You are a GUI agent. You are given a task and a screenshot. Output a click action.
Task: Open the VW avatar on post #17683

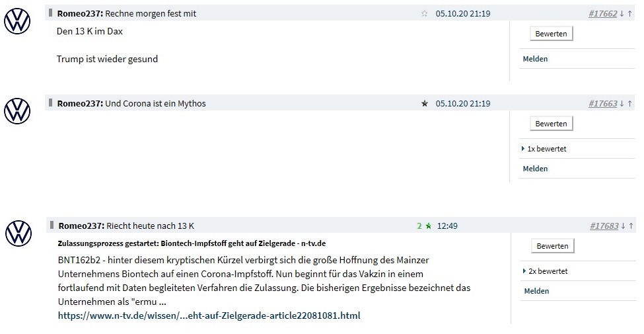(18, 233)
